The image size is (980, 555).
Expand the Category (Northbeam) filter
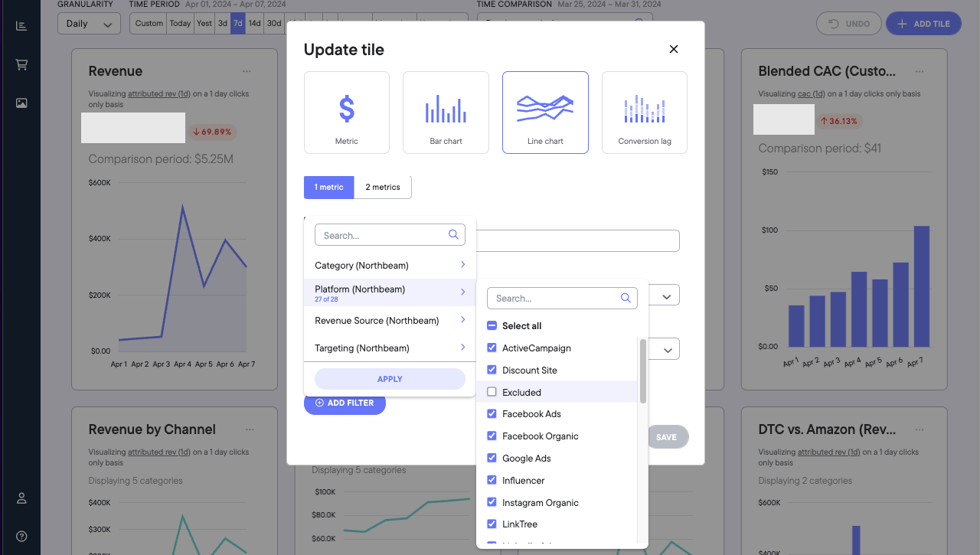coord(390,265)
